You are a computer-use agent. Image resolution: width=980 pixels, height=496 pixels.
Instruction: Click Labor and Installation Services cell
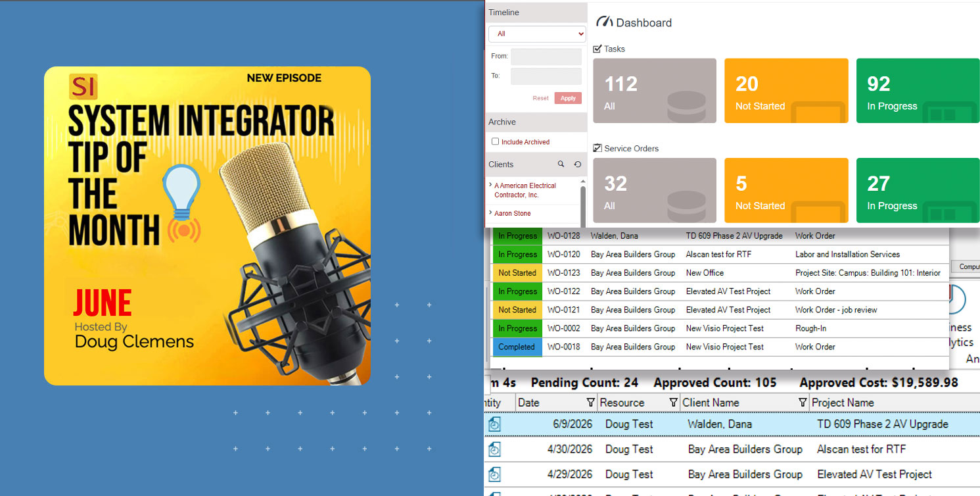tap(847, 254)
